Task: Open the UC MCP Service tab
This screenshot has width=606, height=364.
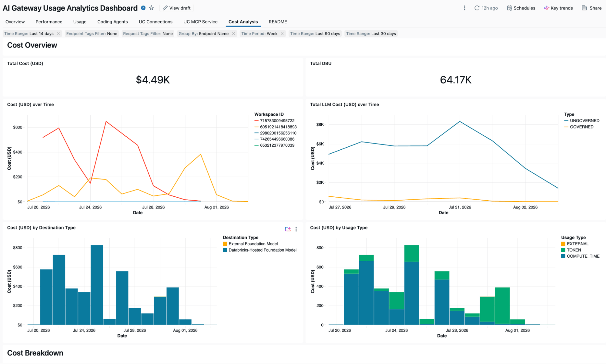Action: pos(200,22)
